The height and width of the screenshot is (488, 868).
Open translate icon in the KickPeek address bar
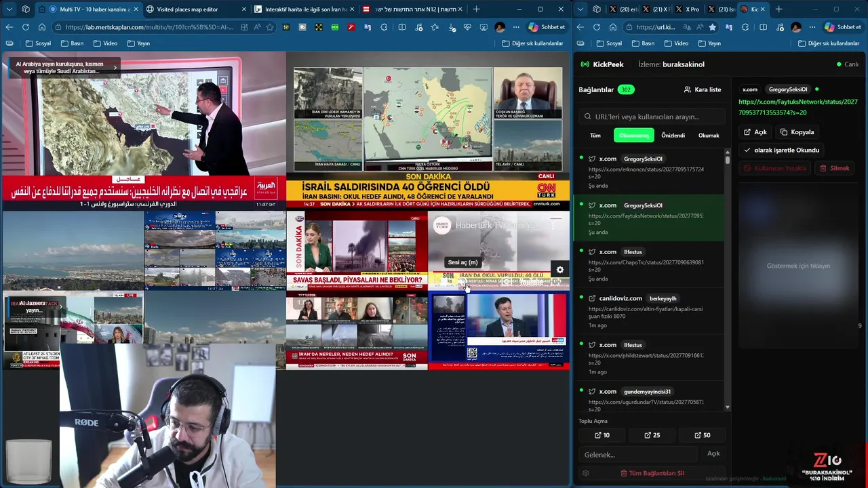pyautogui.click(x=686, y=27)
